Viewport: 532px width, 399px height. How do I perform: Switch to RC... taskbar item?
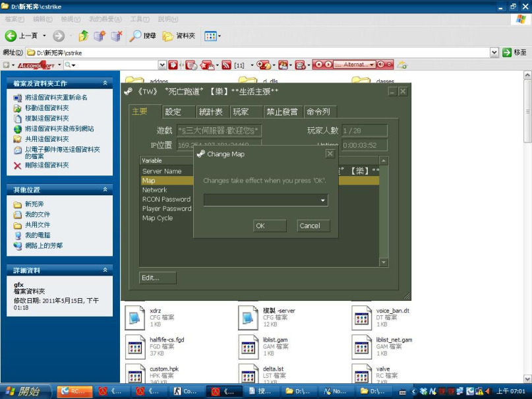[74, 391]
